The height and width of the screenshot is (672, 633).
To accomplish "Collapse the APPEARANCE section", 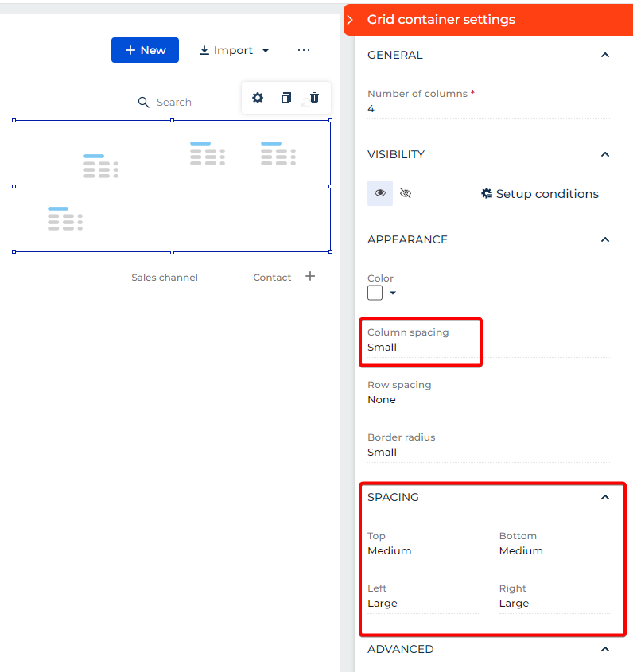I will [x=604, y=239].
